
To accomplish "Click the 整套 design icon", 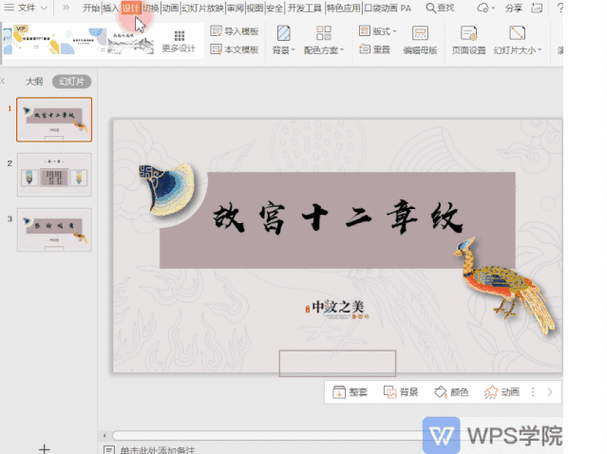I will [339, 392].
